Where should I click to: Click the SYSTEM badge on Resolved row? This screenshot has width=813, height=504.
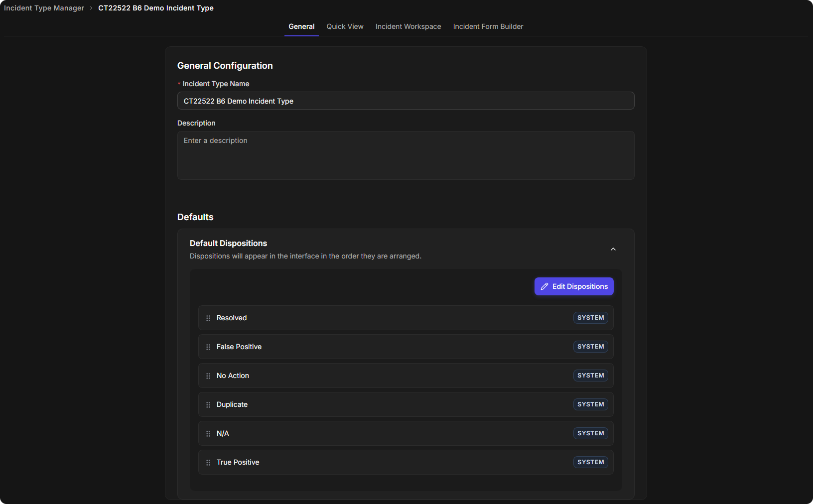[590, 318]
